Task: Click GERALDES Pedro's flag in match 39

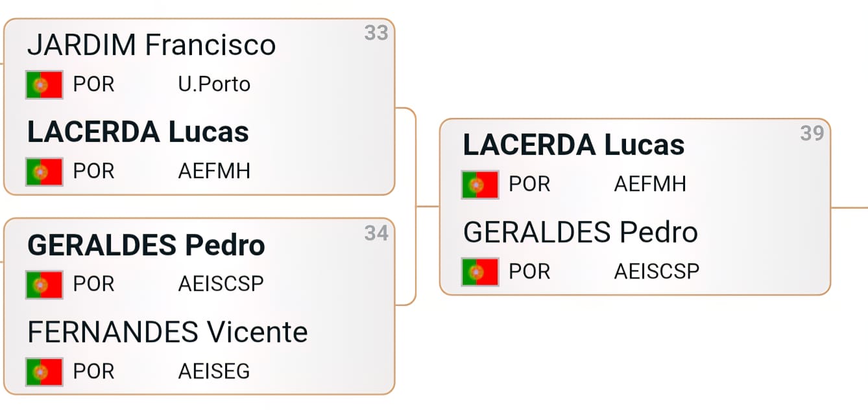Action: coord(480,272)
